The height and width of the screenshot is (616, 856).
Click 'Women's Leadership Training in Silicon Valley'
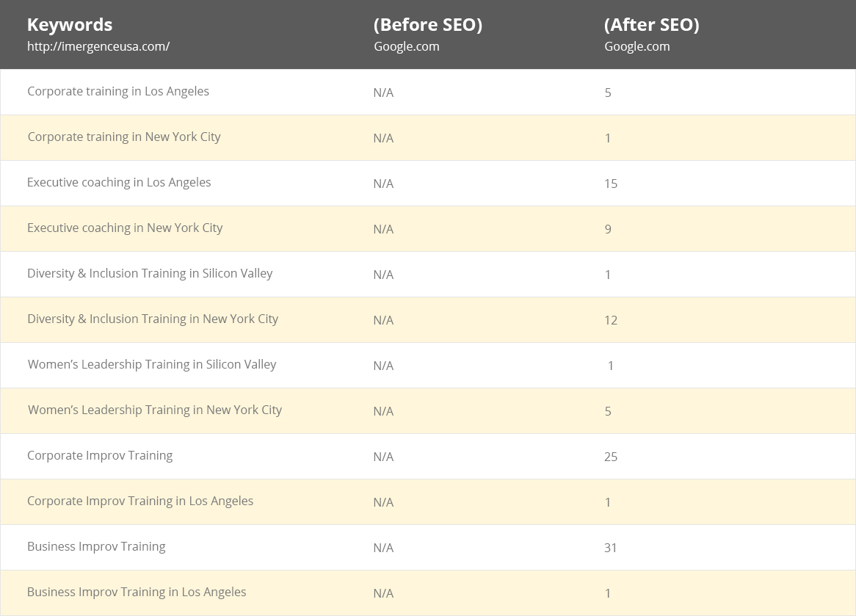click(152, 365)
